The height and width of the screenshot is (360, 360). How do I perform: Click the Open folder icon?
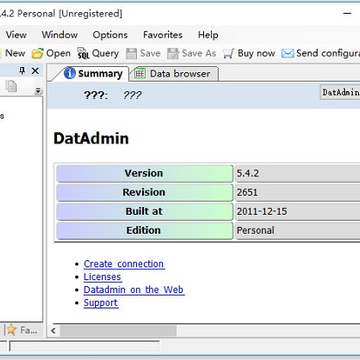point(38,53)
